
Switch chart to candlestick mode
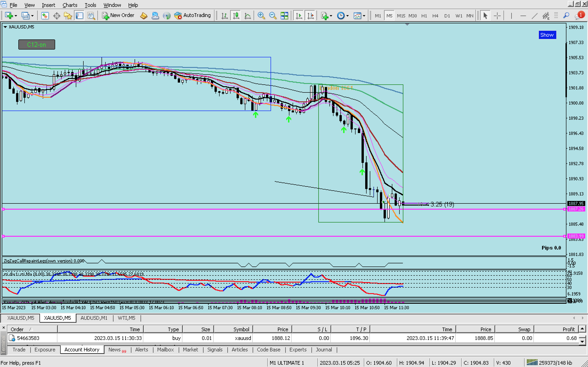coord(236,16)
